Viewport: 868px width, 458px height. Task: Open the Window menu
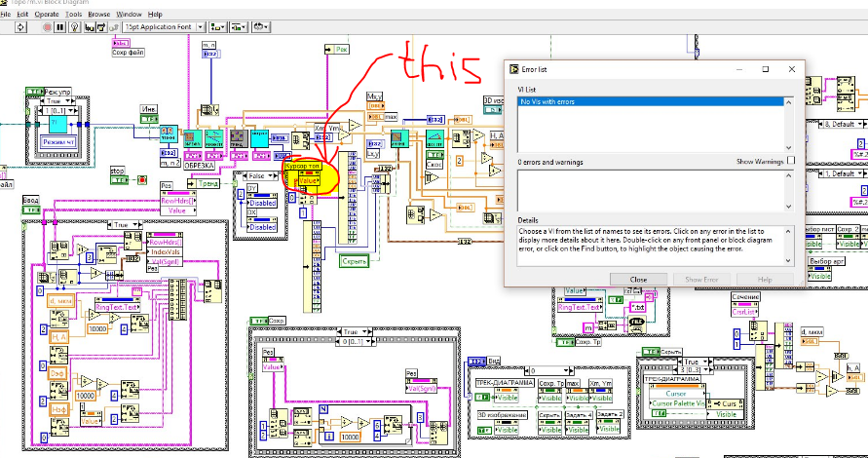click(x=129, y=14)
